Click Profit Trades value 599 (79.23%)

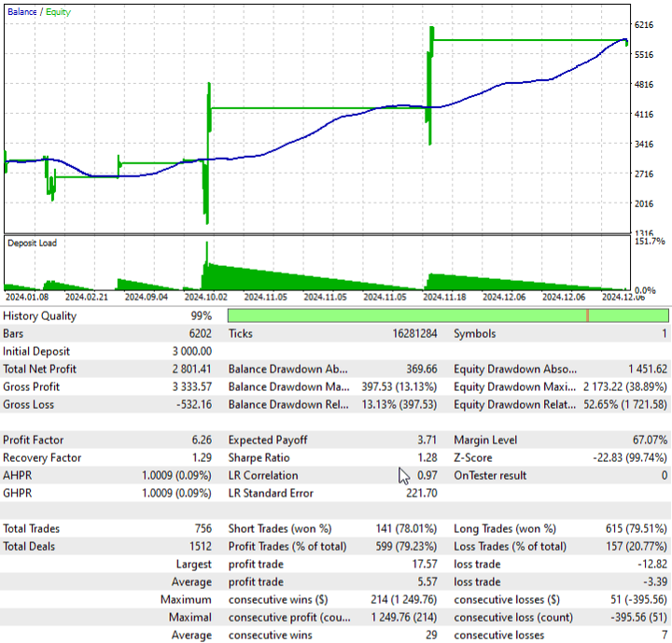click(406, 546)
